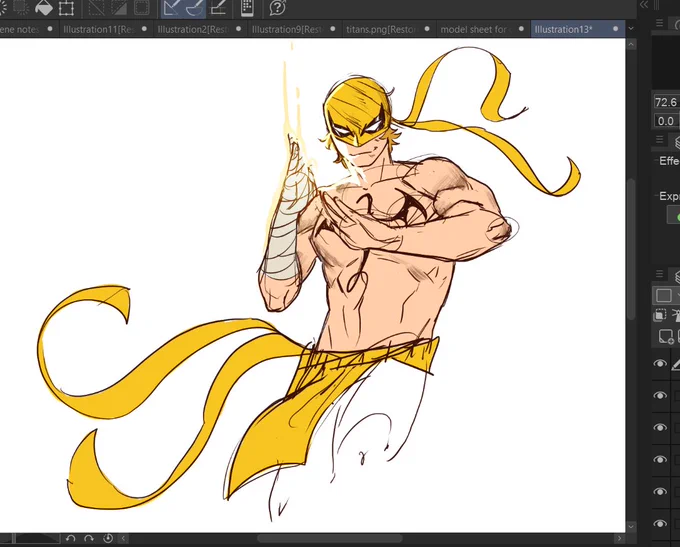
Task: Hide the sixth layer via eye icon
Action: 660,524
